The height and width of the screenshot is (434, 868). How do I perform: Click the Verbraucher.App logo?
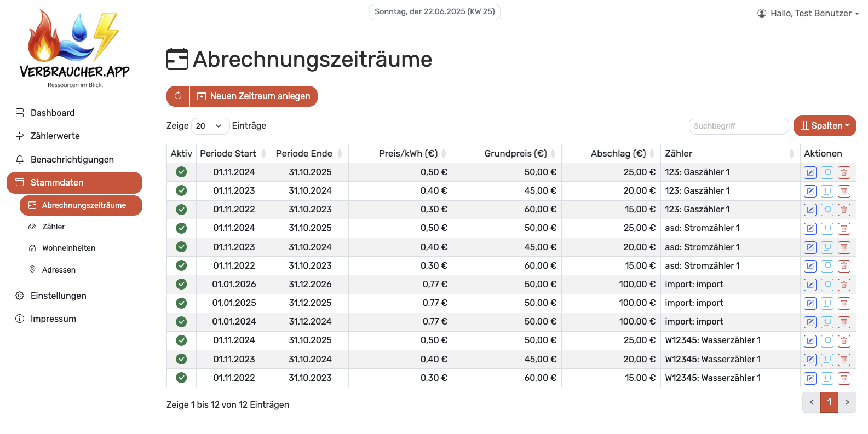pos(74,49)
